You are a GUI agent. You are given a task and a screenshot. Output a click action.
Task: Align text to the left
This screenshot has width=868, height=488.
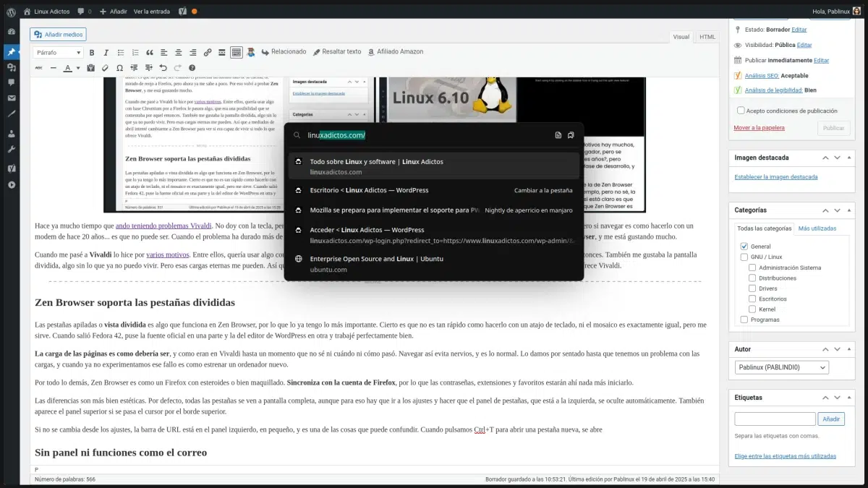(x=164, y=53)
